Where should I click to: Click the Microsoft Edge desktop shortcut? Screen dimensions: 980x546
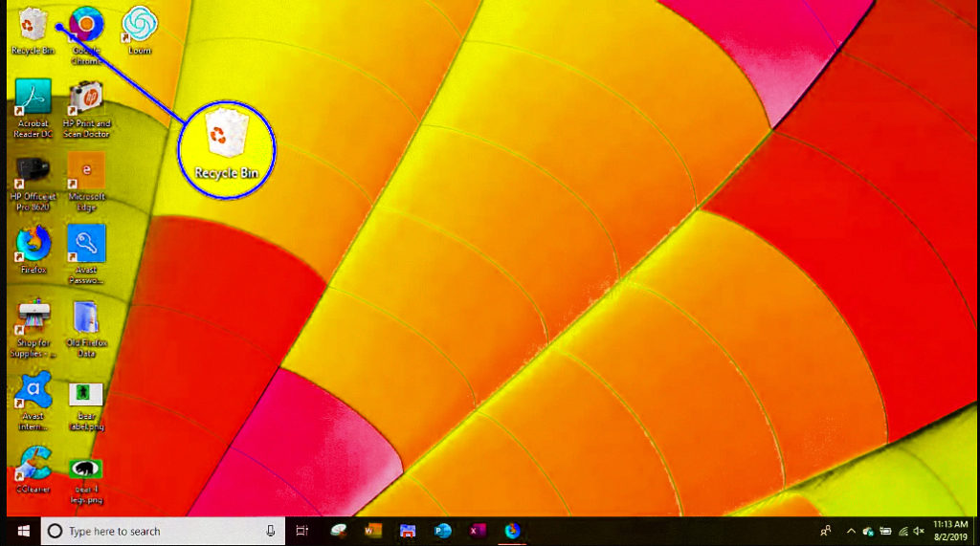[86, 172]
